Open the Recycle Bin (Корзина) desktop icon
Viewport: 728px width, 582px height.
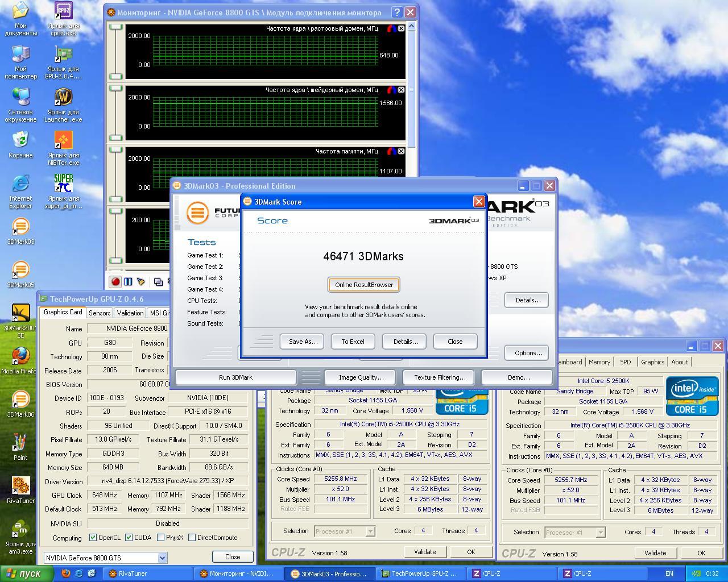tap(20, 144)
